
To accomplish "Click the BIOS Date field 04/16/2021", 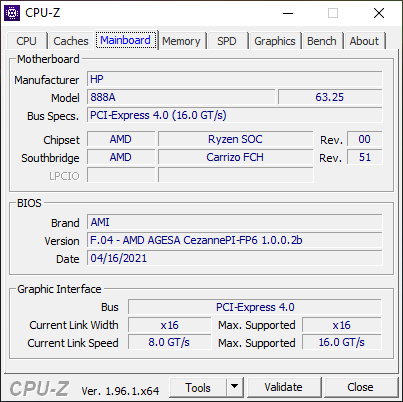I will pyautogui.click(x=235, y=258).
